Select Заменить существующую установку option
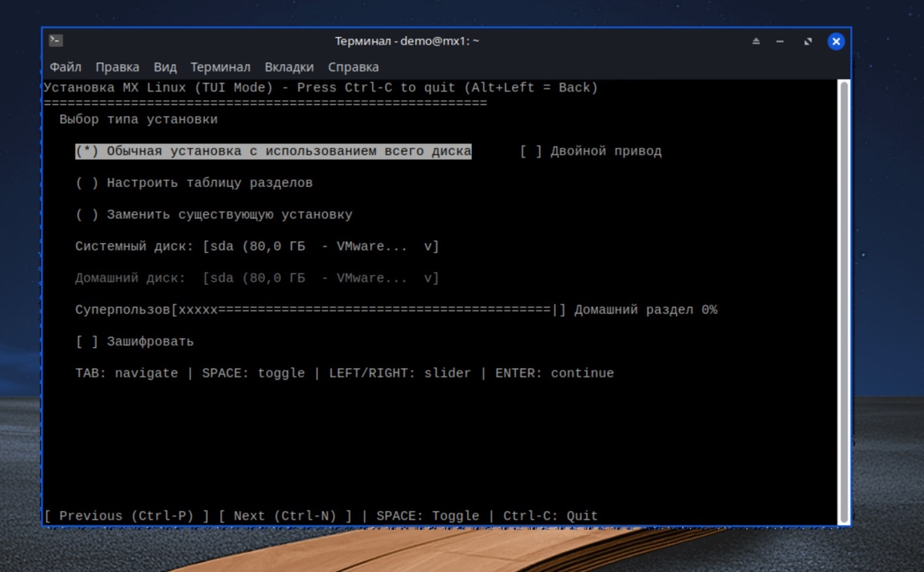The height and width of the screenshot is (572, 924). pyautogui.click(x=214, y=215)
